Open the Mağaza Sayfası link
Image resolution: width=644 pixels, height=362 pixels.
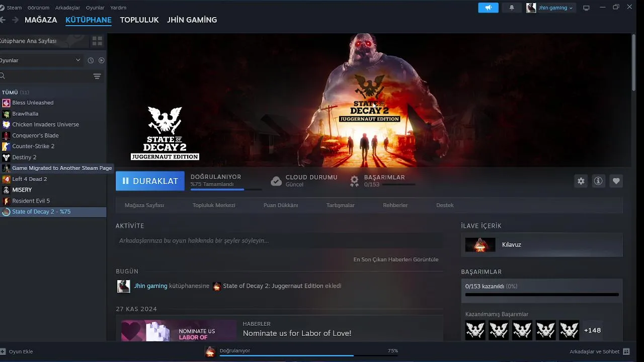click(x=144, y=205)
